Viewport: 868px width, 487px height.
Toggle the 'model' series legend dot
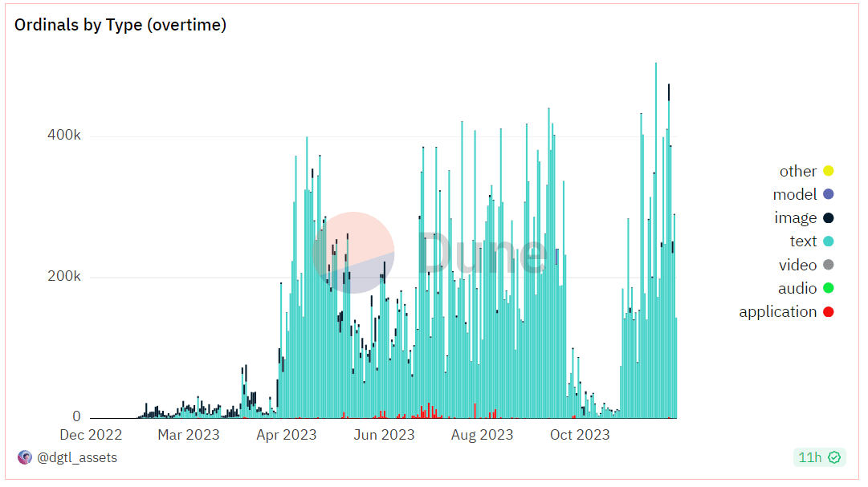[x=828, y=194]
